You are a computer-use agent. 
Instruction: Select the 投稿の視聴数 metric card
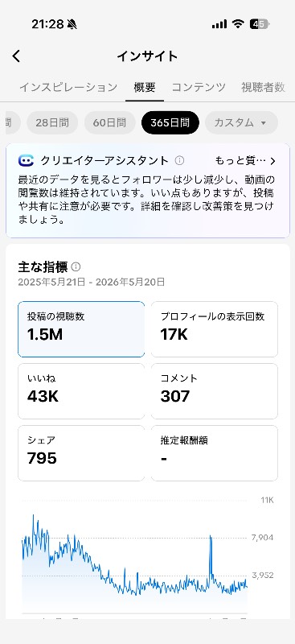tap(81, 329)
